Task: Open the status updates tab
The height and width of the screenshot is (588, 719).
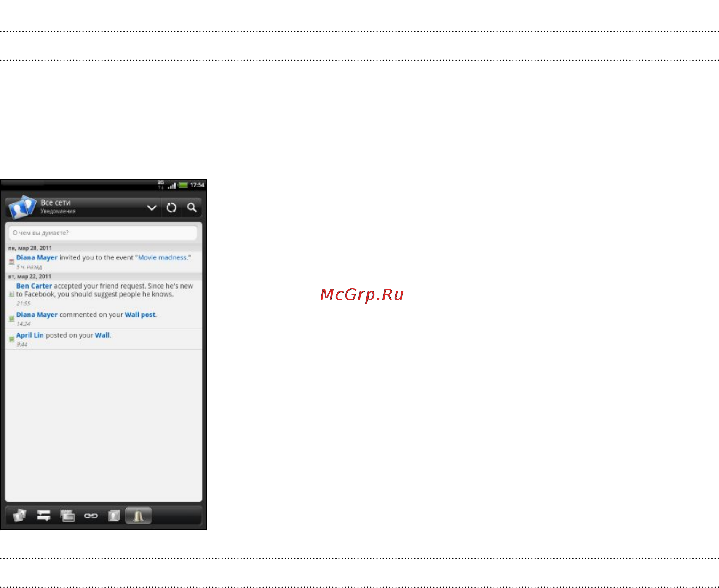Action: [43, 515]
